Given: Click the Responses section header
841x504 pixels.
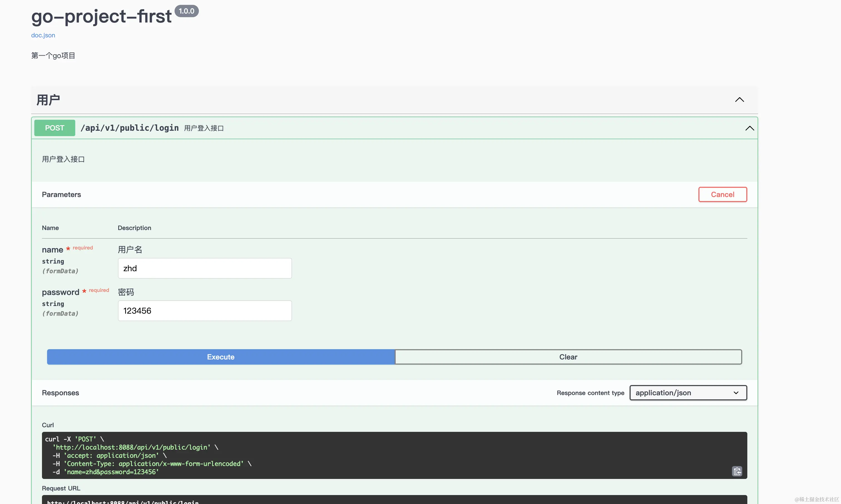Looking at the screenshot, I should 60,393.
